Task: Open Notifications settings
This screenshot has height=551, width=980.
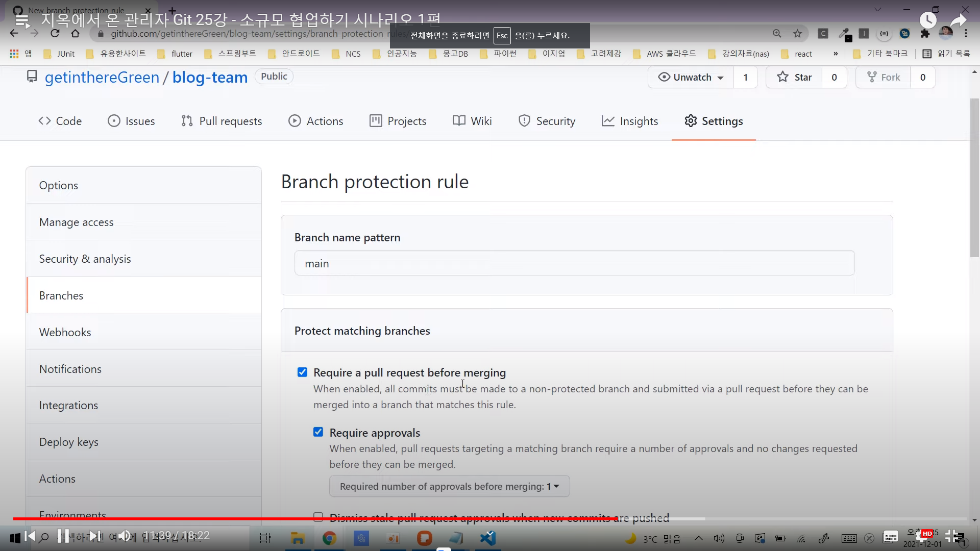Action: [144, 369]
